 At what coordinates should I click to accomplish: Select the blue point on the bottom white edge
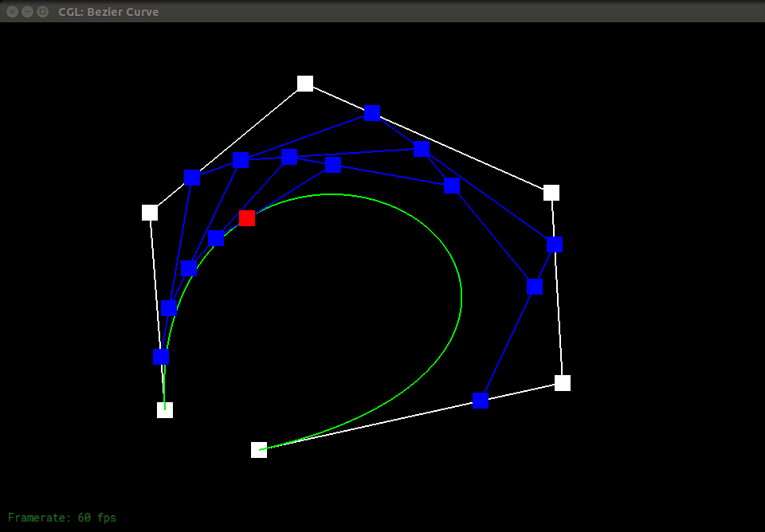(x=481, y=401)
